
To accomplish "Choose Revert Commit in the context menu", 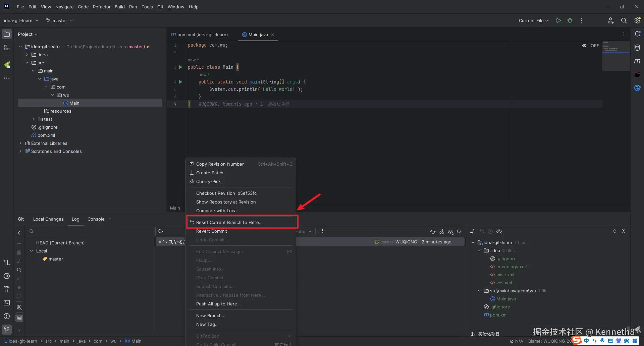I will click(241, 231).
